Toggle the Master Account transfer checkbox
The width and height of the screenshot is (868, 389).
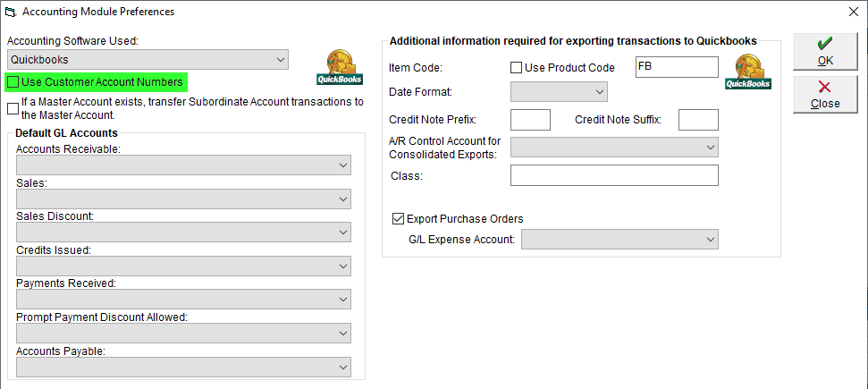[13, 108]
